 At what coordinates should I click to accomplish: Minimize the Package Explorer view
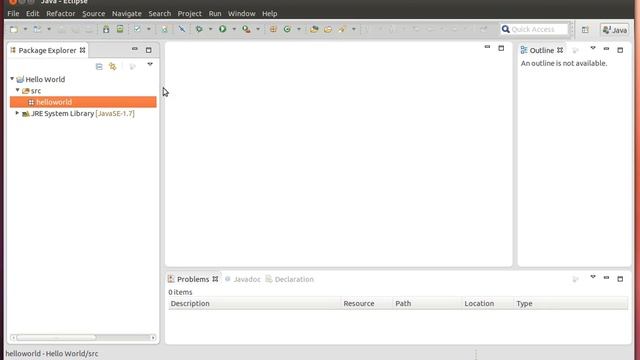tap(134, 49)
